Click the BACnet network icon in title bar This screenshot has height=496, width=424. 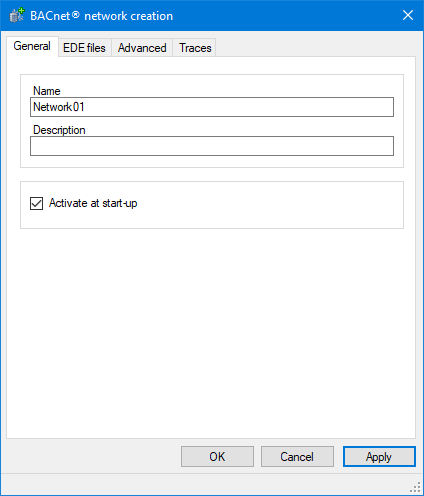click(17, 15)
